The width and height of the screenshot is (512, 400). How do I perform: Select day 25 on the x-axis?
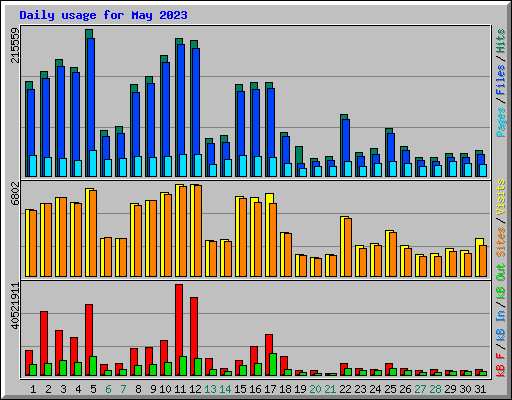[390, 389]
